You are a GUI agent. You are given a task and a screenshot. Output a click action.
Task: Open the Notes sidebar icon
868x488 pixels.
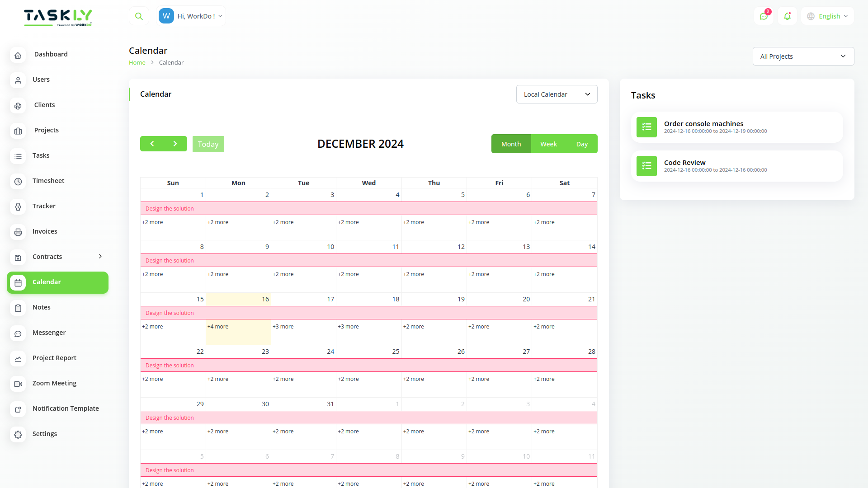(18, 308)
